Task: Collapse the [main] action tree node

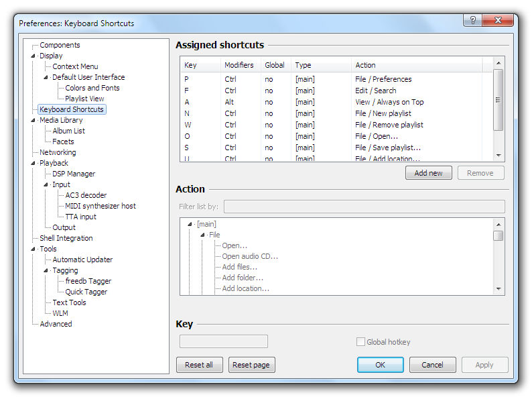Action: [x=190, y=224]
